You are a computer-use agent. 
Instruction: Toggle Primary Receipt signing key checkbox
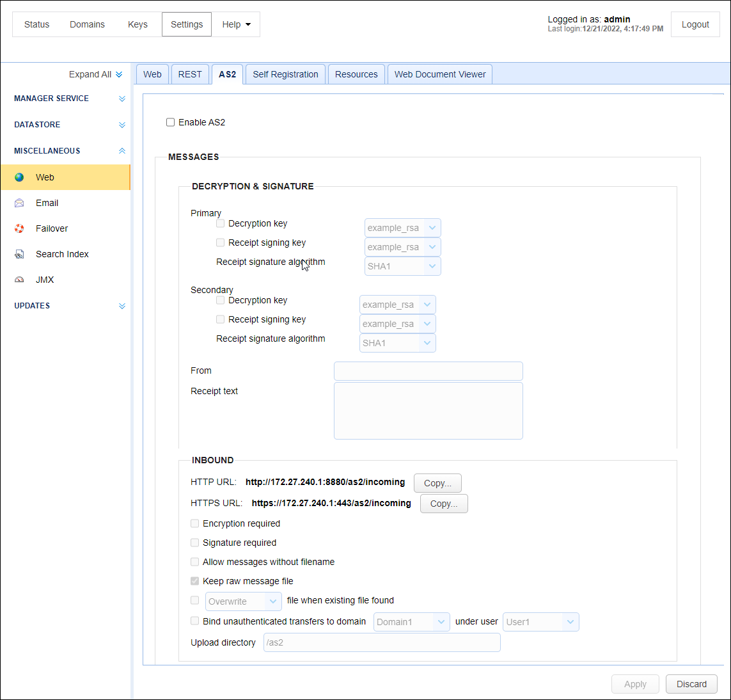pyautogui.click(x=221, y=243)
